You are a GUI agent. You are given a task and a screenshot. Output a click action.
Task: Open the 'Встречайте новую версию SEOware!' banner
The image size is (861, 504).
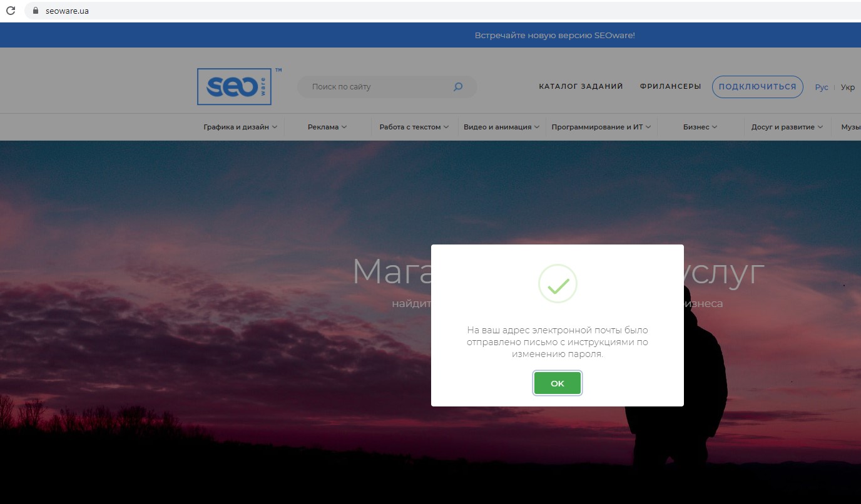point(554,36)
